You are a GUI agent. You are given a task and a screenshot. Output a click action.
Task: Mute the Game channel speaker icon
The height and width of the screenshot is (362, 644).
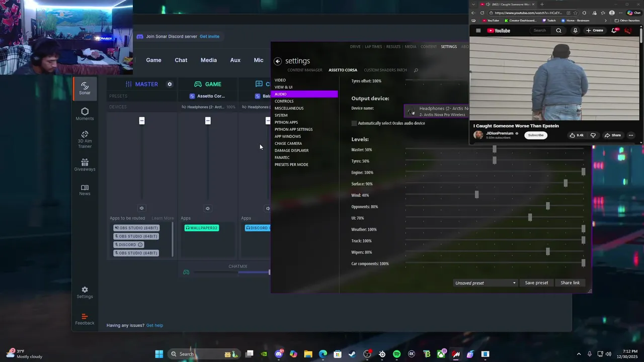coord(208,208)
